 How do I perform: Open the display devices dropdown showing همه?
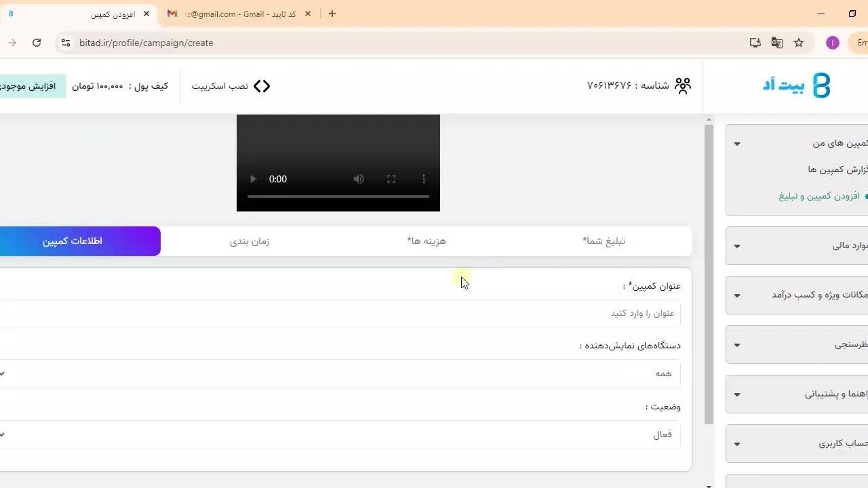click(x=339, y=373)
